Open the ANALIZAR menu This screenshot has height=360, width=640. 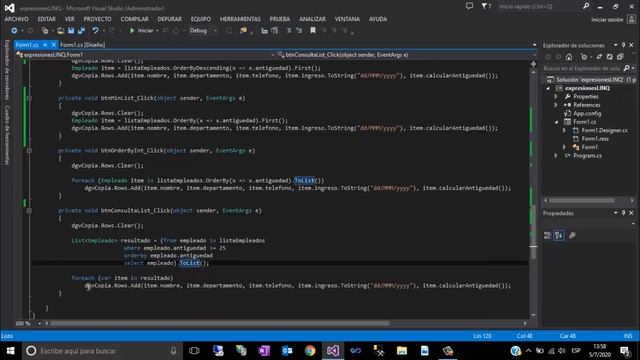(x=312, y=19)
